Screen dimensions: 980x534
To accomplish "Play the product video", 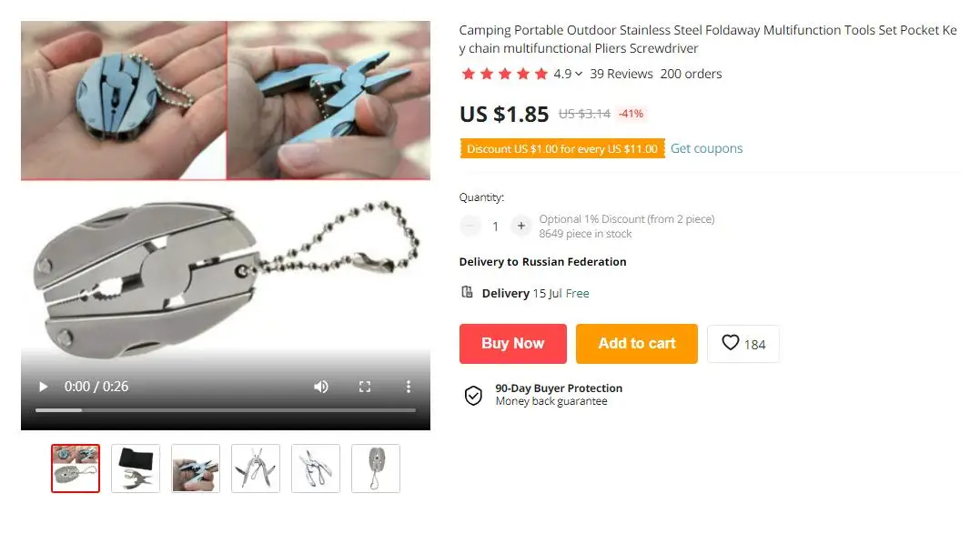I will (x=43, y=387).
